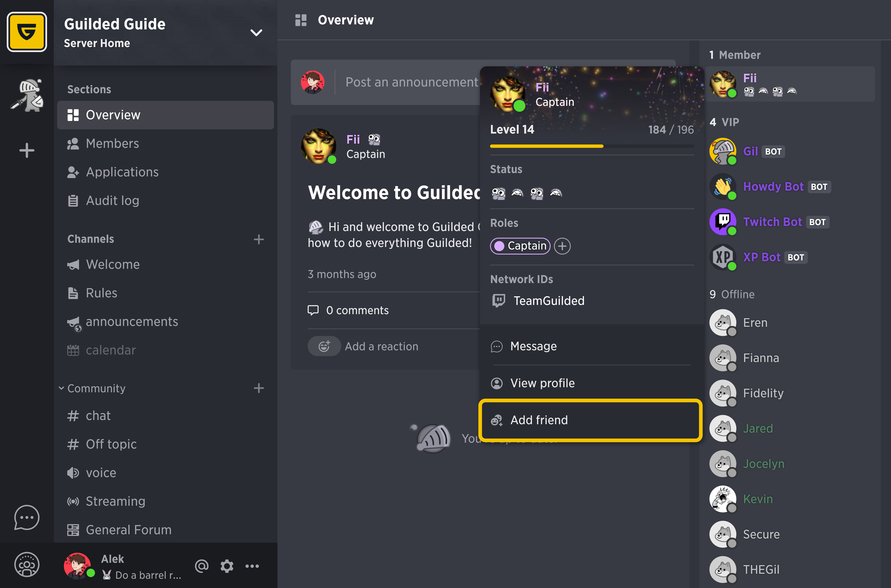Click Fii's status emojis in profile card
This screenshot has width=891, height=588.
pos(527,193)
